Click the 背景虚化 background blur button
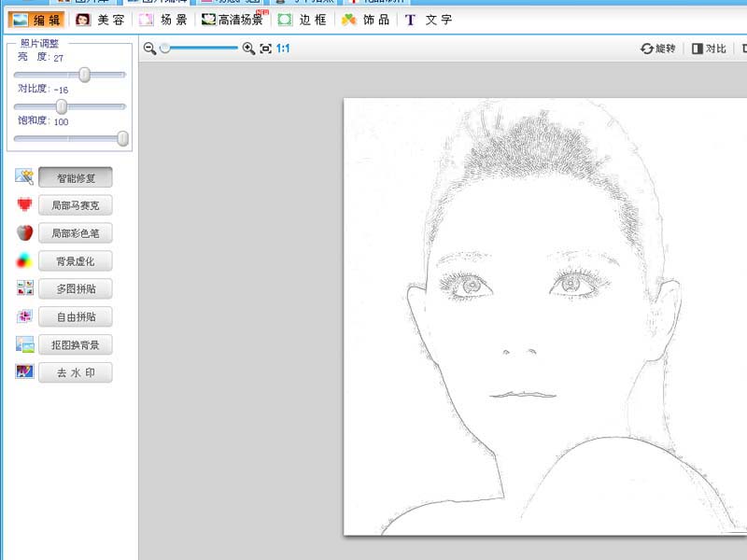747x560 pixels. point(76,261)
